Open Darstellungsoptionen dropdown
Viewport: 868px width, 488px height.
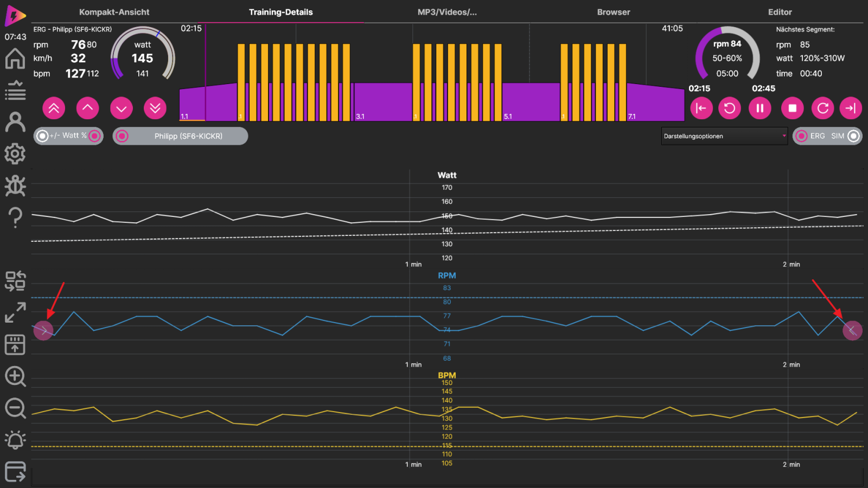click(x=724, y=136)
